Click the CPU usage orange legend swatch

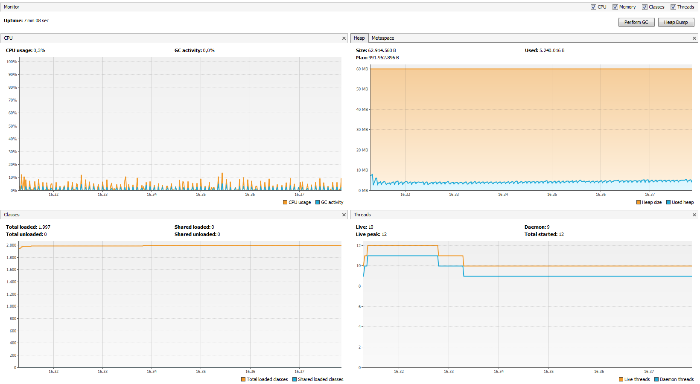click(285, 202)
